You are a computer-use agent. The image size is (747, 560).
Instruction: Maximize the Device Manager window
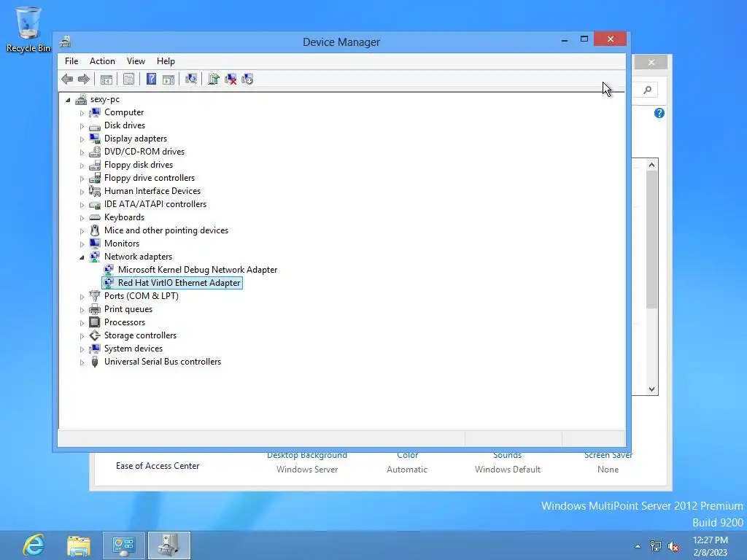coord(584,39)
